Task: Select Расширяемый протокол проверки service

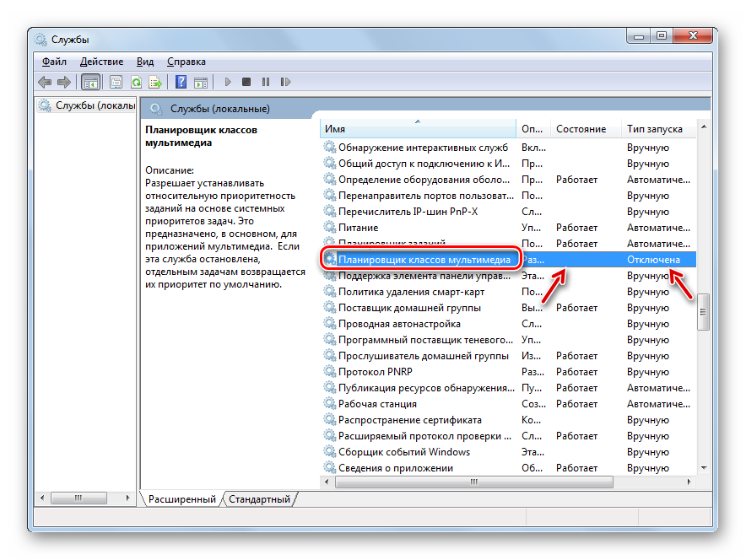Action: pyautogui.click(x=508, y=436)
